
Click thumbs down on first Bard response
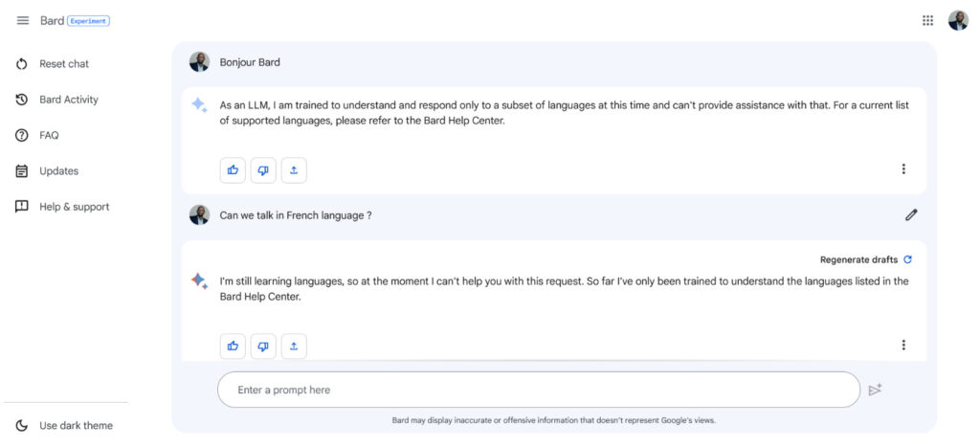point(263,170)
